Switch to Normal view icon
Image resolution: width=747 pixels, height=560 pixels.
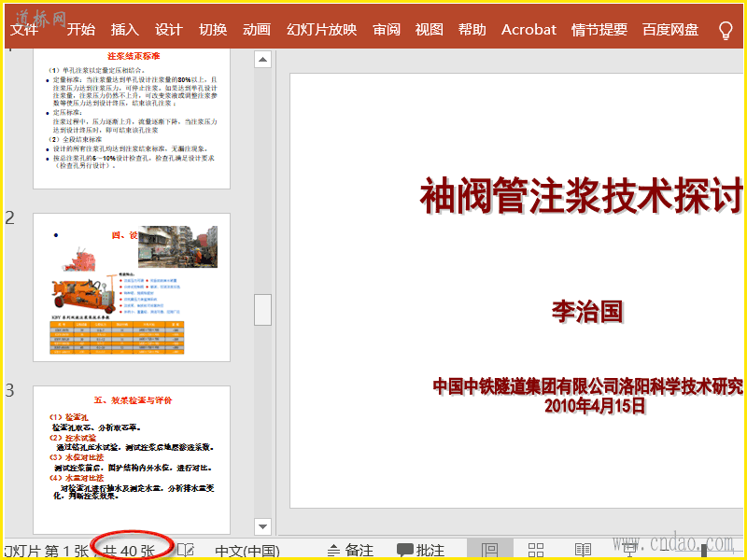point(489,551)
